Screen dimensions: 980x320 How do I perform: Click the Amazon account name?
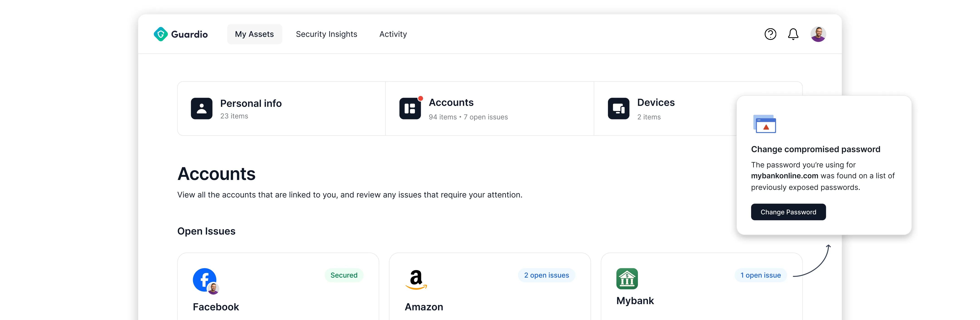[x=424, y=307]
